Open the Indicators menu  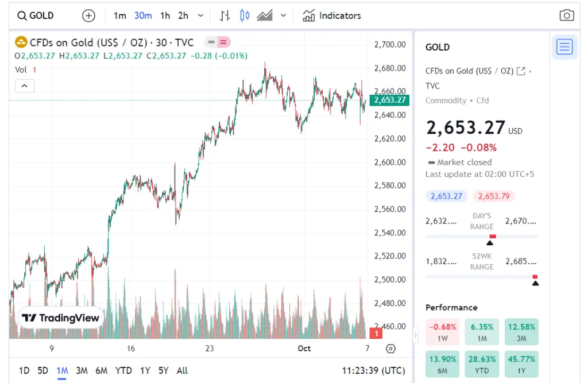pyautogui.click(x=331, y=16)
